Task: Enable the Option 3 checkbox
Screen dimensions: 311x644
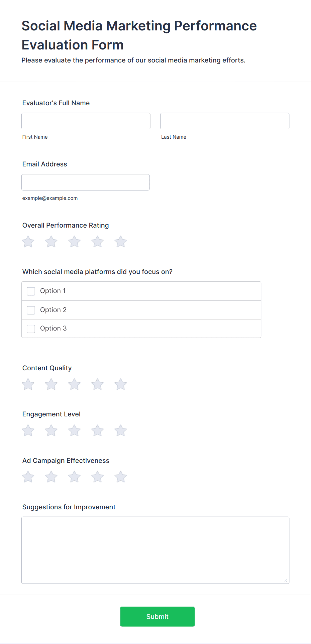Action: click(31, 329)
